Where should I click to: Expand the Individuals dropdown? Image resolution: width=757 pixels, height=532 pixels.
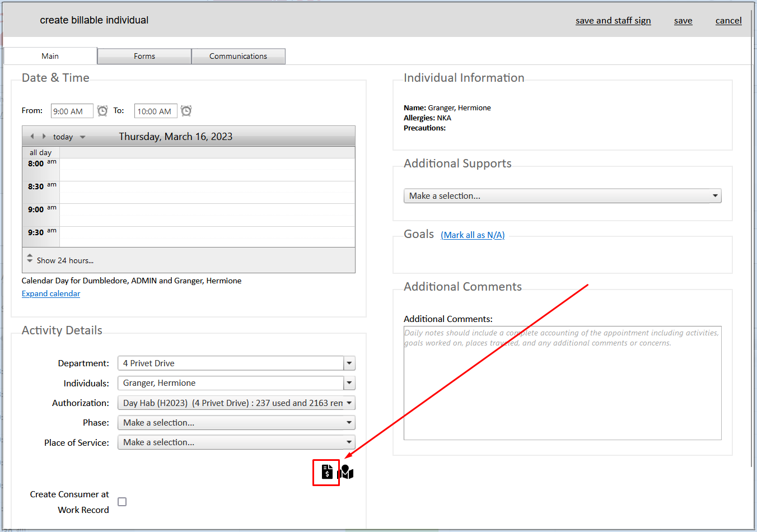pos(349,383)
